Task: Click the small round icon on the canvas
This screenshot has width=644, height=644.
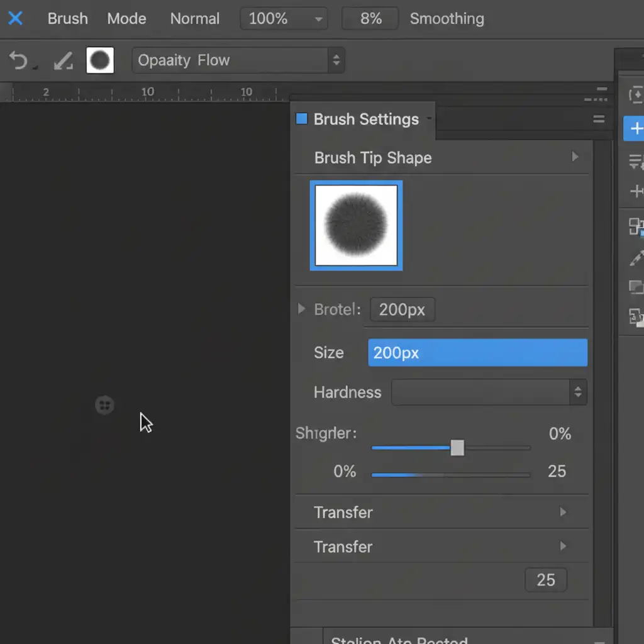Action: (104, 405)
